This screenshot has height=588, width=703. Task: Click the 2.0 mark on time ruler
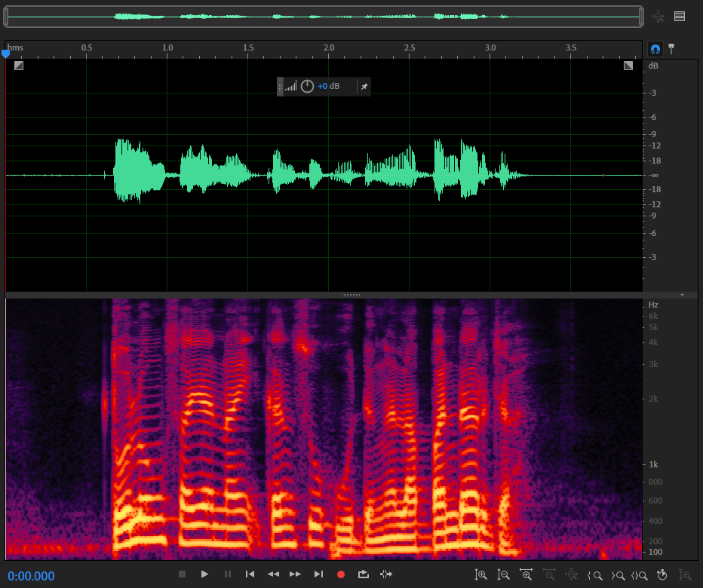[329, 47]
